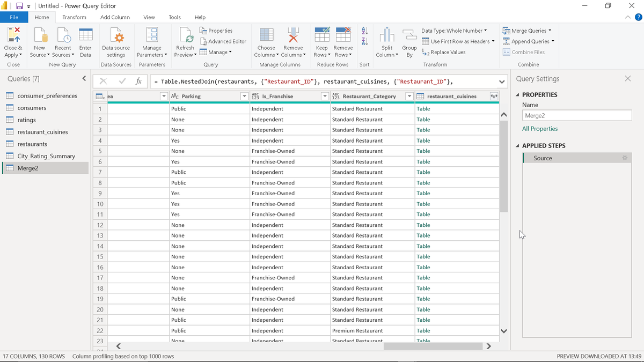Collapse the PROPERTIES section
The height and width of the screenshot is (362, 644).
(x=518, y=95)
